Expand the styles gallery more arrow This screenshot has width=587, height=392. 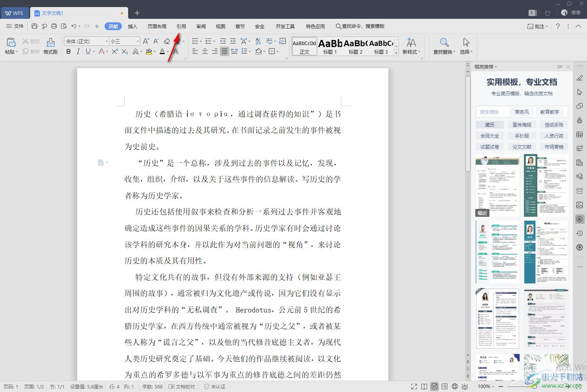[396, 53]
